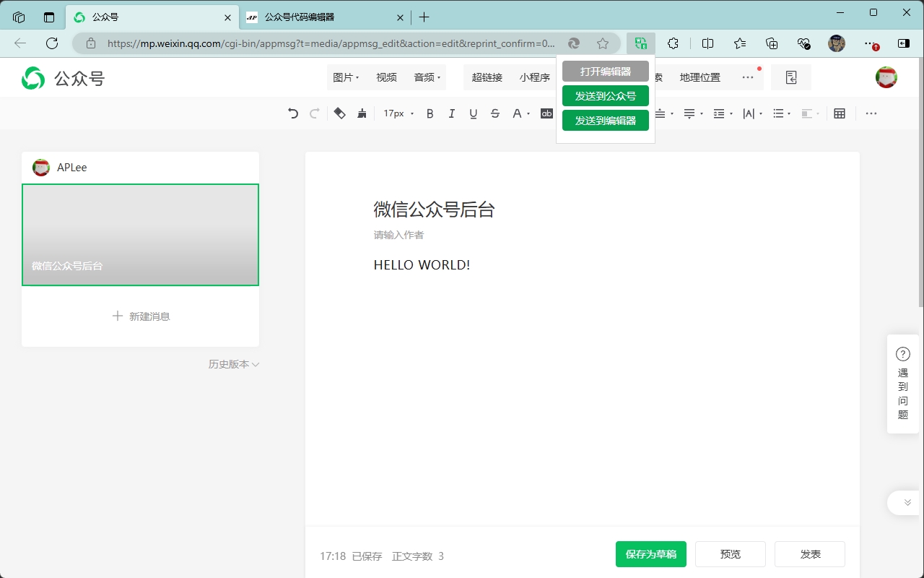Open the browser essentials heart icon
The width and height of the screenshot is (924, 578).
(x=804, y=43)
